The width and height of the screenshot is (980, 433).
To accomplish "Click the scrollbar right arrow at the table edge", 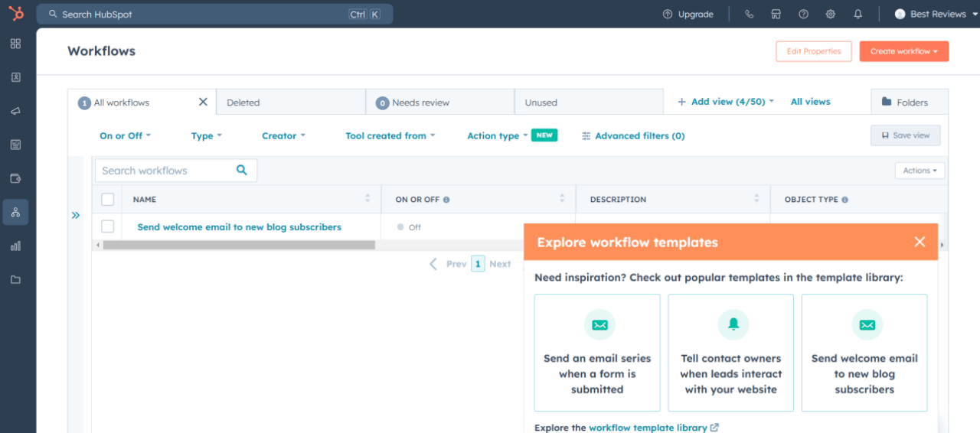I will pos(942,245).
